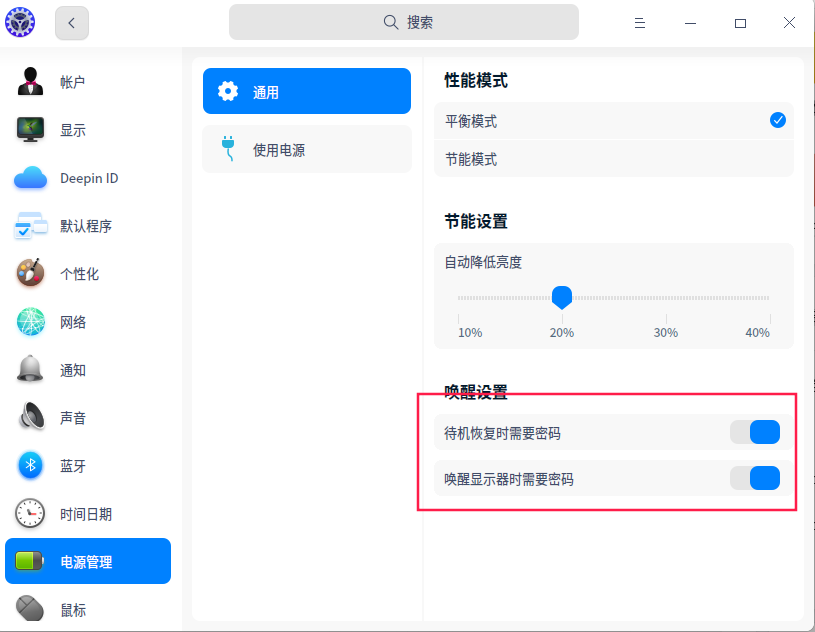Click the 网络 globe icon

[30, 321]
